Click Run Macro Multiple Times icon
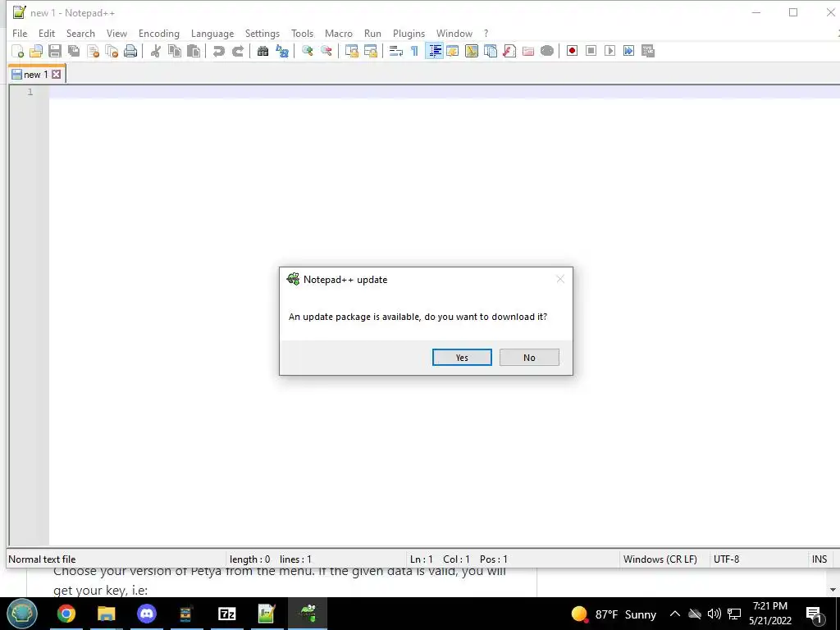Viewport: 840px width, 630px height. point(629,51)
